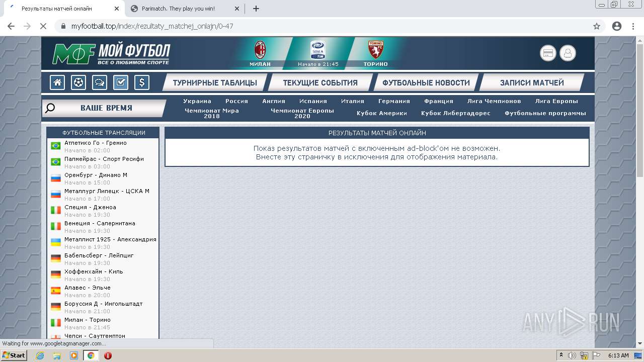The width and height of the screenshot is (644, 362).
Task: Open Текущие события menu
Action: pyautogui.click(x=320, y=82)
